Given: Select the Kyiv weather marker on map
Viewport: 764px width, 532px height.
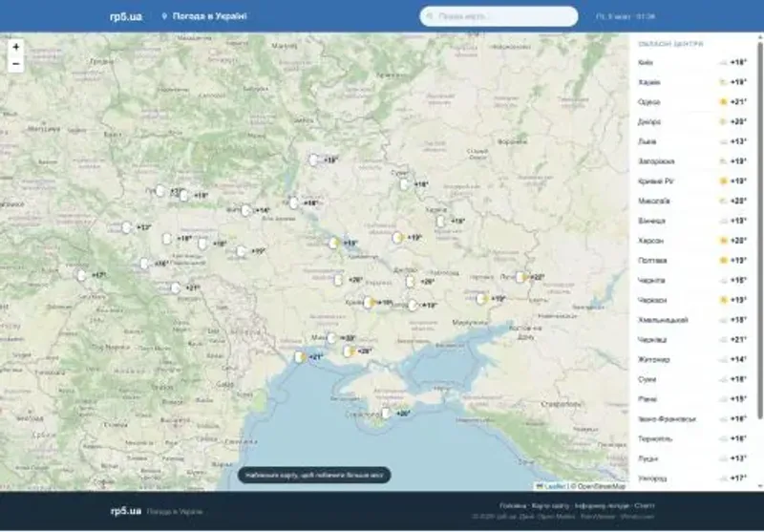Looking at the screenshot, I should coord(302,203).
